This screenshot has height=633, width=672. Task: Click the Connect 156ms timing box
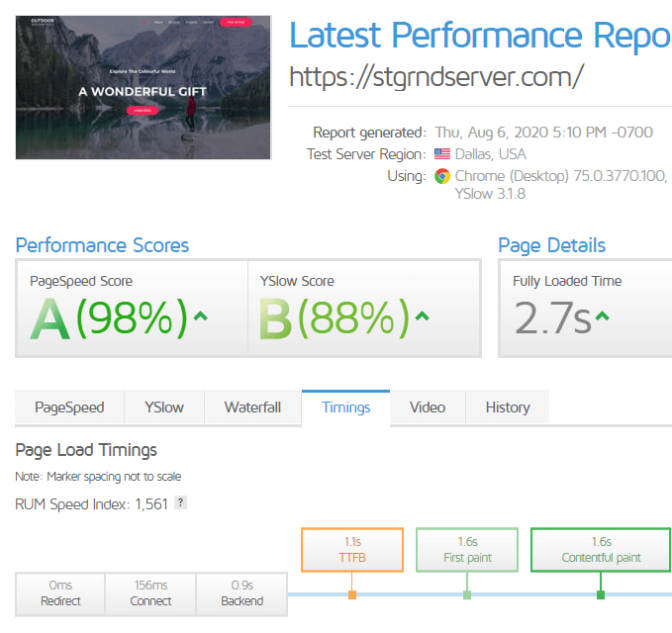click(x=150, y=593)
